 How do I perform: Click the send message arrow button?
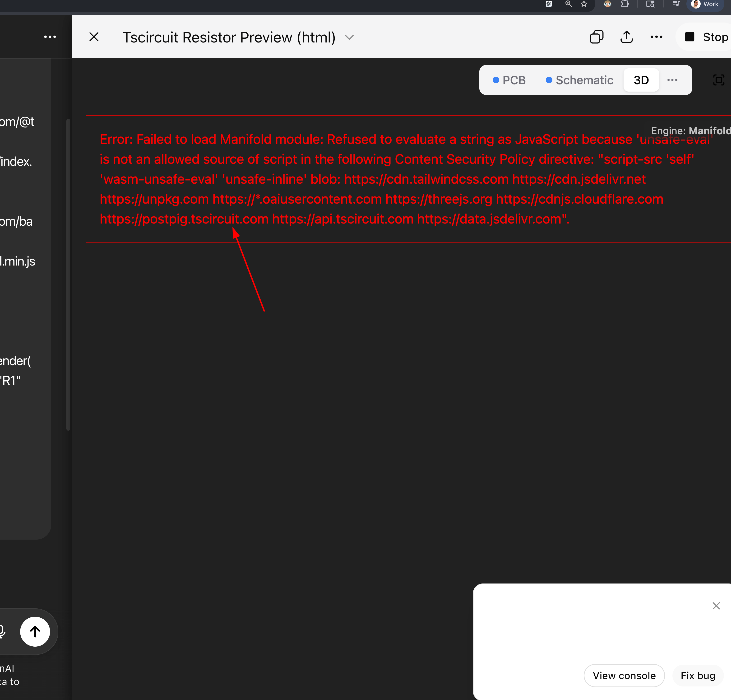[x=35, y=632]
